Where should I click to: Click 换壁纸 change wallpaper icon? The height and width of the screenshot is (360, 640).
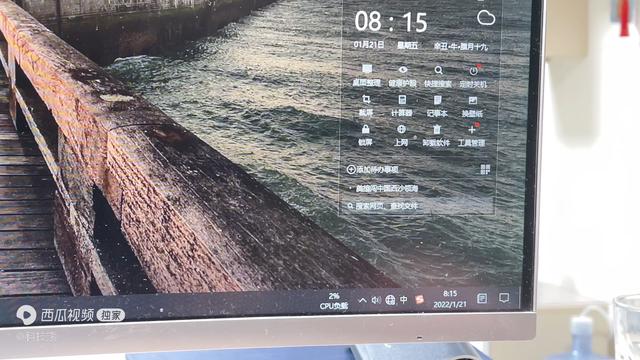click(x=472, y=107)
